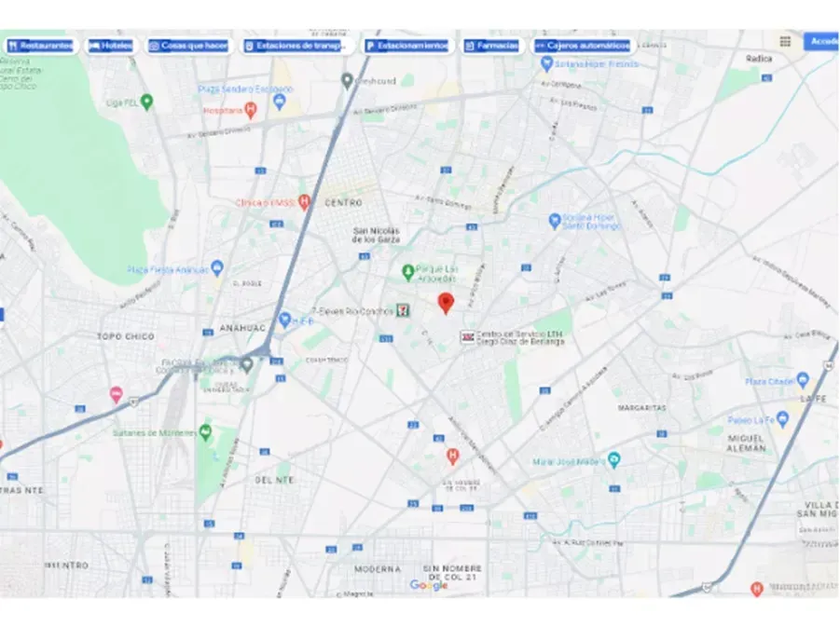Click the Paseo La Fe shopping pin
Screen dimensions: 840x627
click(x=782, y=419)
